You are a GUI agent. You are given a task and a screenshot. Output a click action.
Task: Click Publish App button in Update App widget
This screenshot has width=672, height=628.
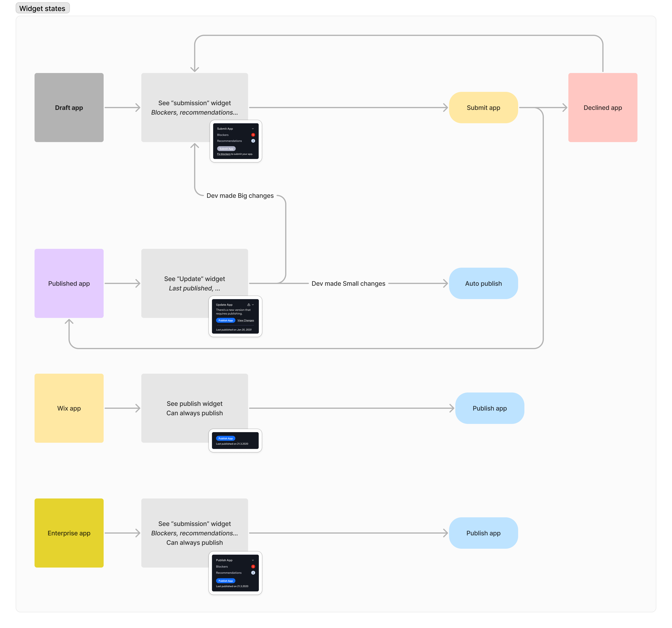[x=226, y=320]
